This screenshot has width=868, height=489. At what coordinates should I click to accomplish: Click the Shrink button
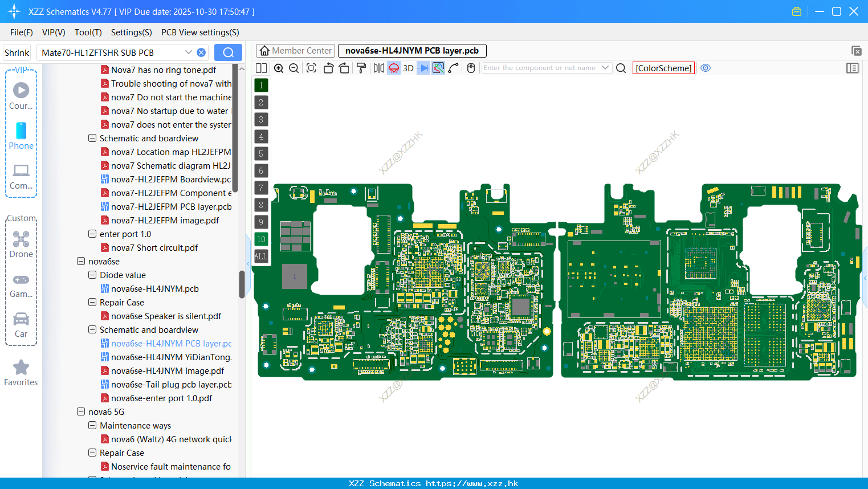[x=17, y=52]
